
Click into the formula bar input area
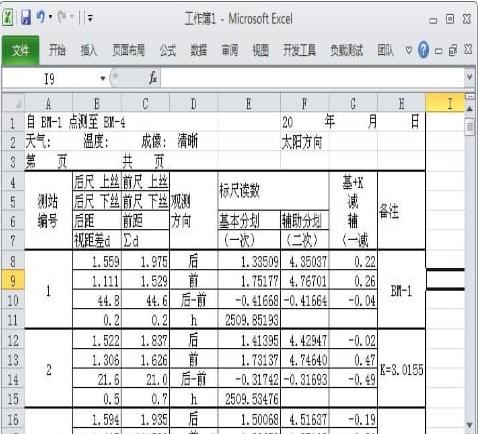(x=312, y=79)
